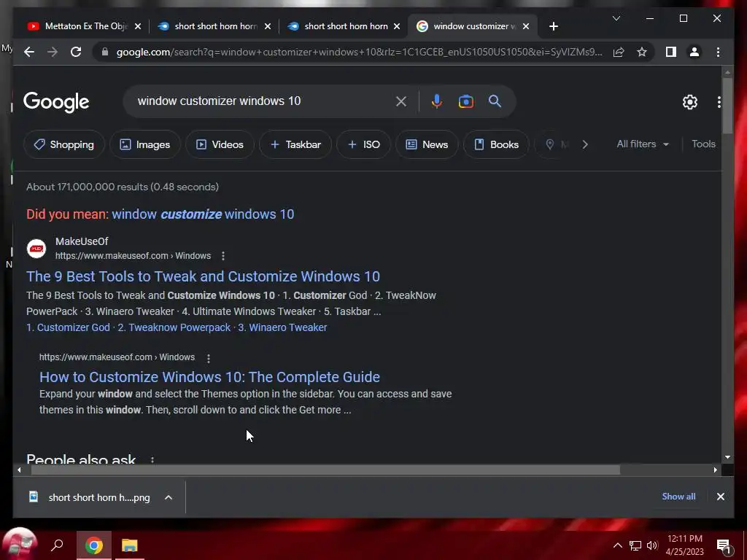Viewport: 747px width, 560px height.
Task: Bookmark this page with the star icon
Action: [642, 52]
